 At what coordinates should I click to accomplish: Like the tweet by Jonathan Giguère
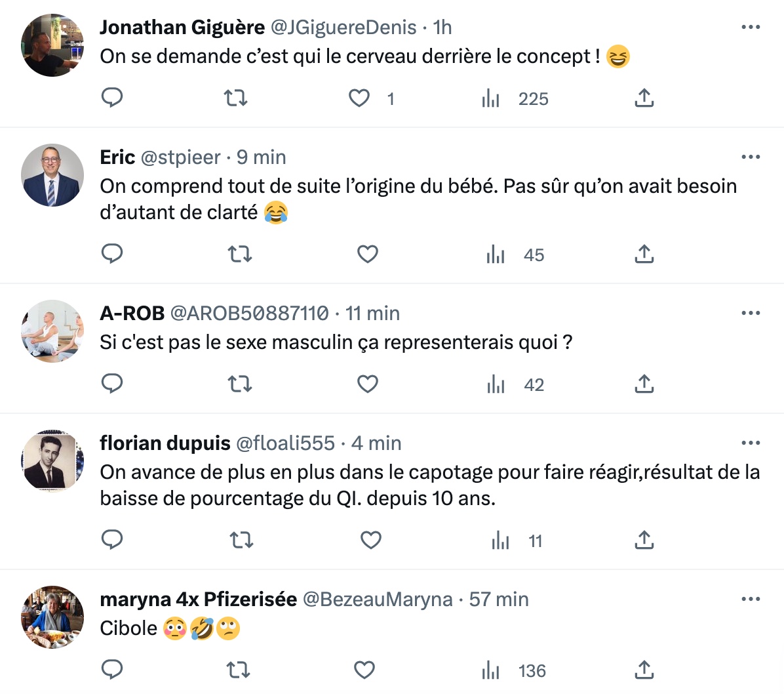[359, 98]
